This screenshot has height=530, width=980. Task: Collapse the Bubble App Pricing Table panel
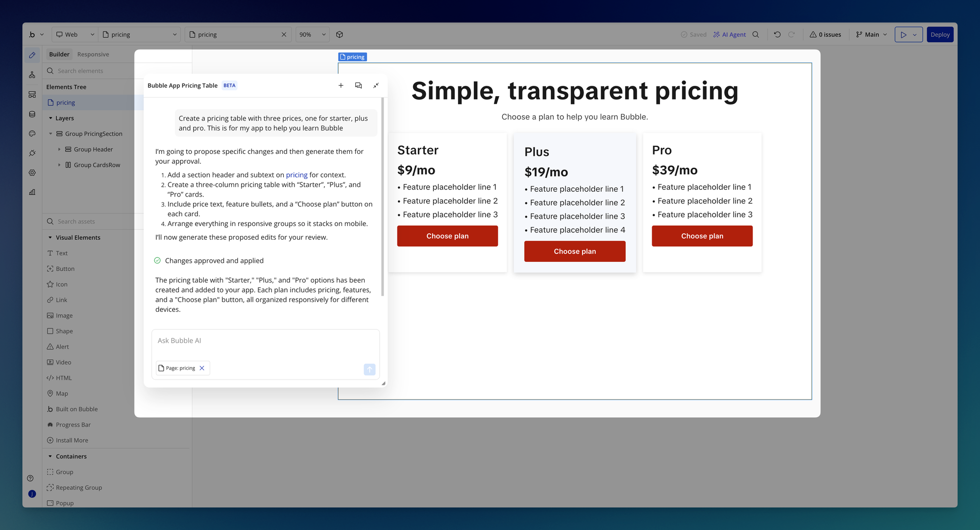(376, 85)
